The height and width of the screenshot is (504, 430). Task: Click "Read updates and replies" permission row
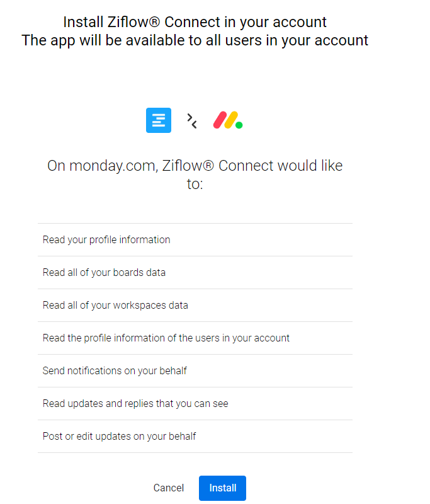tap(135, 404)
